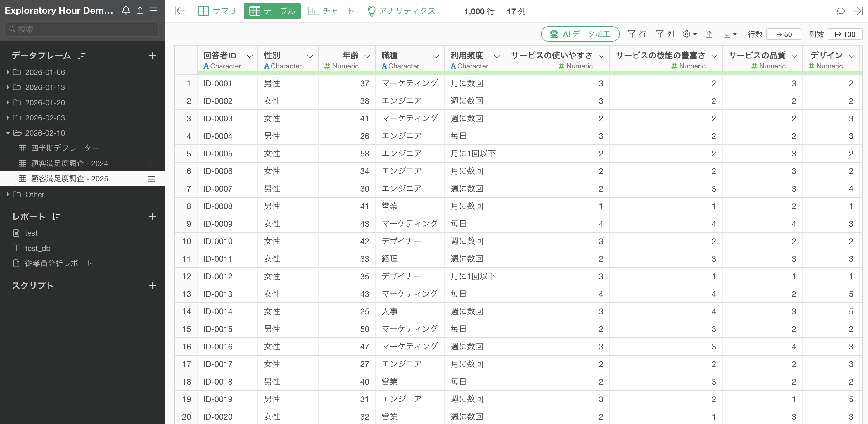Collapse the left sidebar panel arrow
Viewport: 868px width, 424px height.
180,11
